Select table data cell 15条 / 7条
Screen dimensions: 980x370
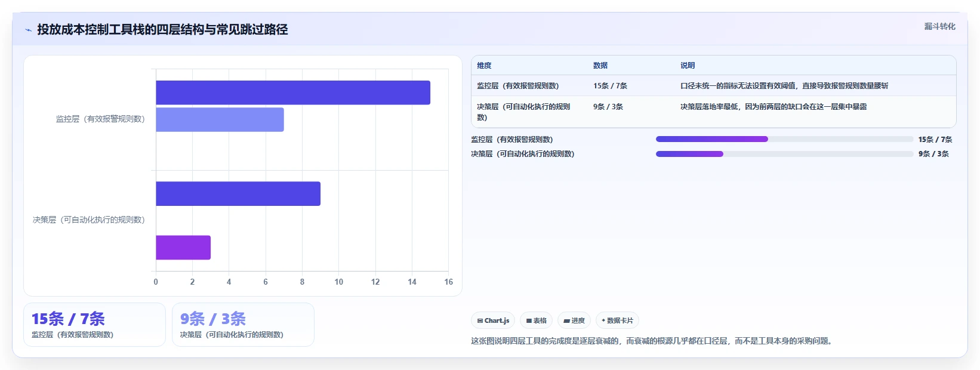(610, 86)
